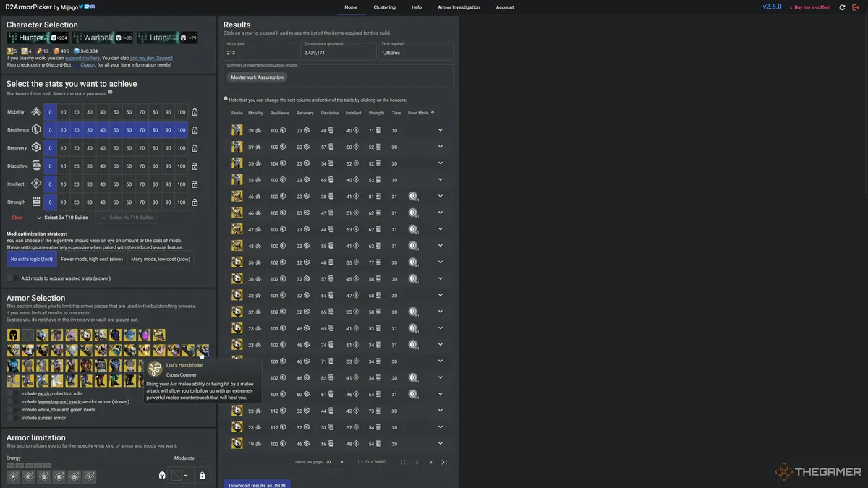Open the Help tab
Image resolution: width=868 pixels, height=488 pixels.
tap(417, 7)
